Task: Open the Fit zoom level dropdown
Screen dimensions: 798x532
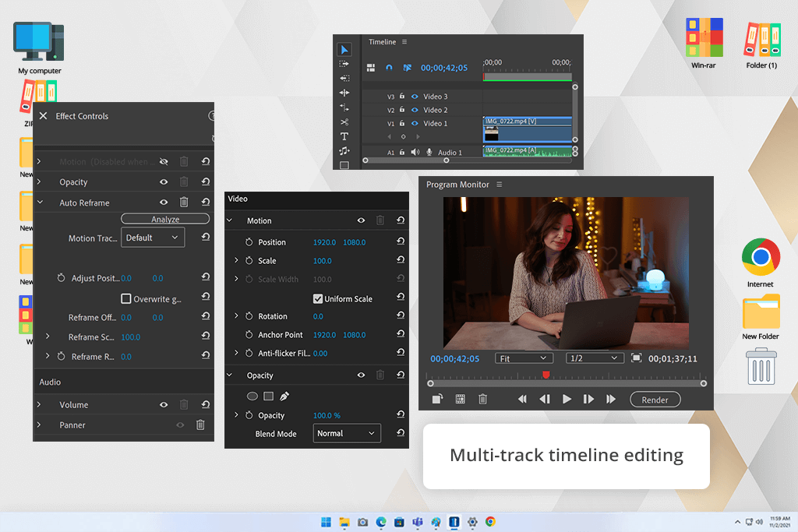Action: click(x=524, y=358)
